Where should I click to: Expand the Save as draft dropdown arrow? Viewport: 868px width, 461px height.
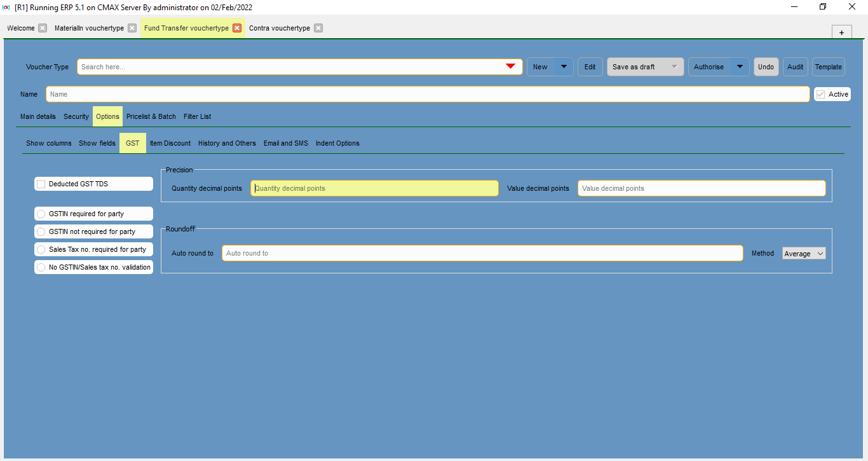(x=675, y=67)
